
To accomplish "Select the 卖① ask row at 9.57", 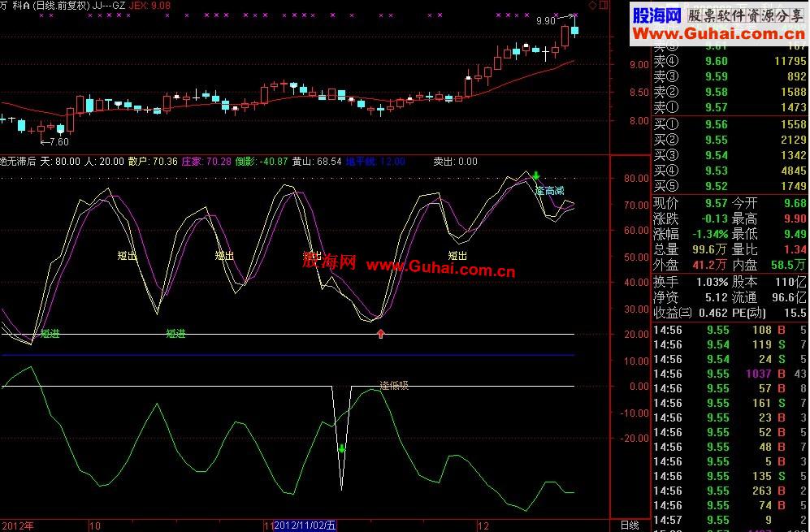I will [730, 107].
